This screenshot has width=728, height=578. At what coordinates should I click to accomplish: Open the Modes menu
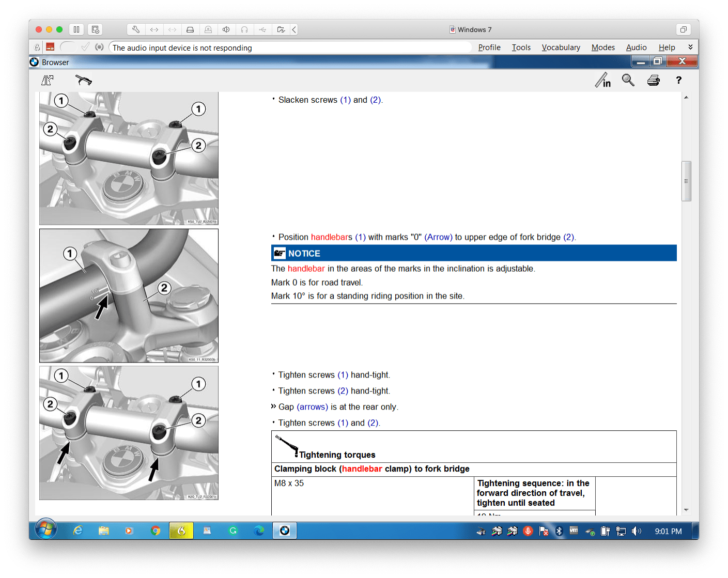[603, 48]
